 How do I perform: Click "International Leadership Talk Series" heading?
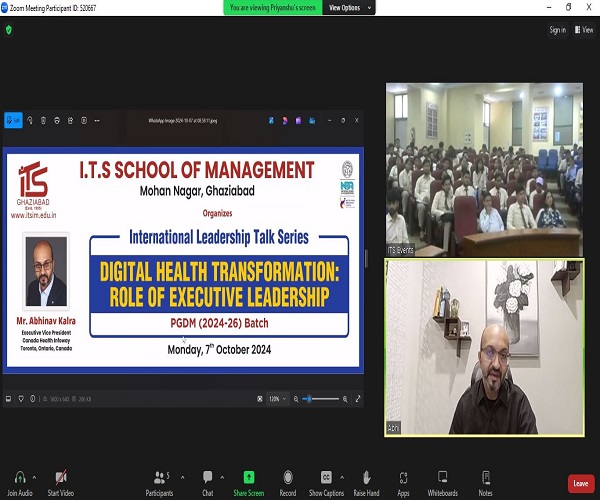(219, 237)
